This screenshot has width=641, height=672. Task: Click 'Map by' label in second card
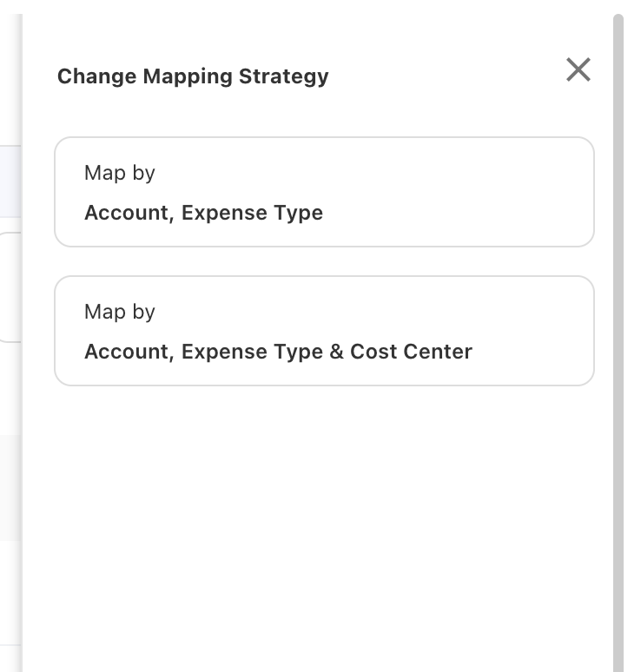tap(119, 312)
